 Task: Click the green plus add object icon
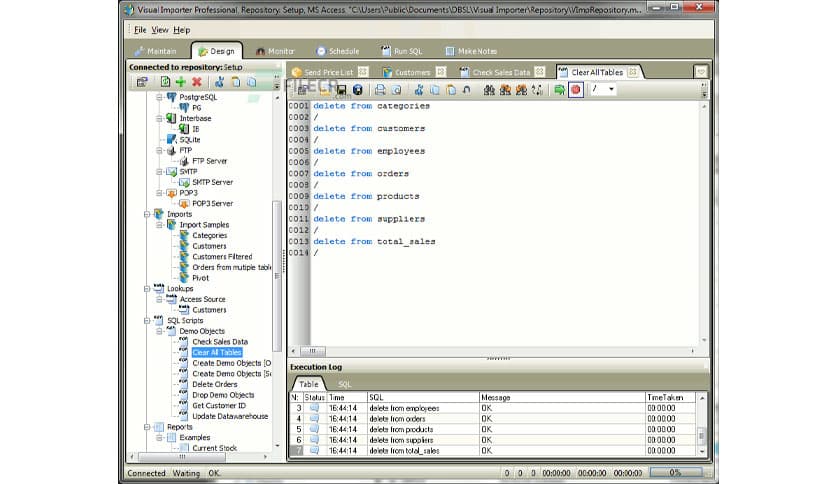181,82
